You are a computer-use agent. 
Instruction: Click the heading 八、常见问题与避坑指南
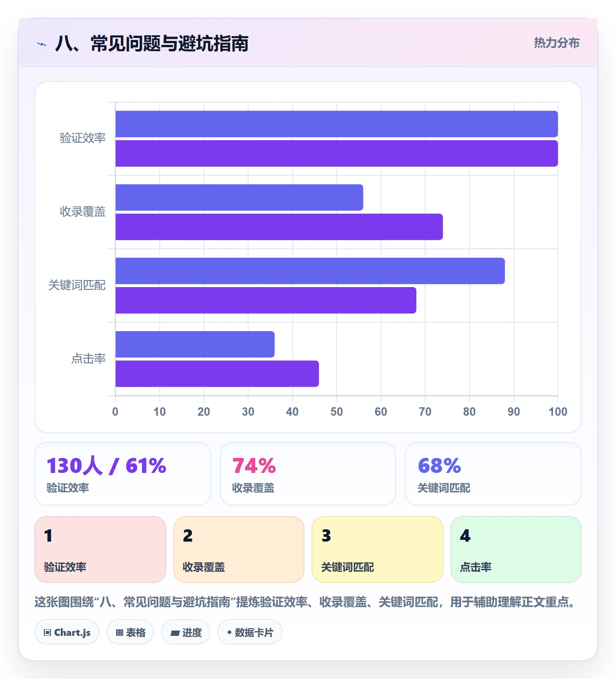click(x=152, y=44)
